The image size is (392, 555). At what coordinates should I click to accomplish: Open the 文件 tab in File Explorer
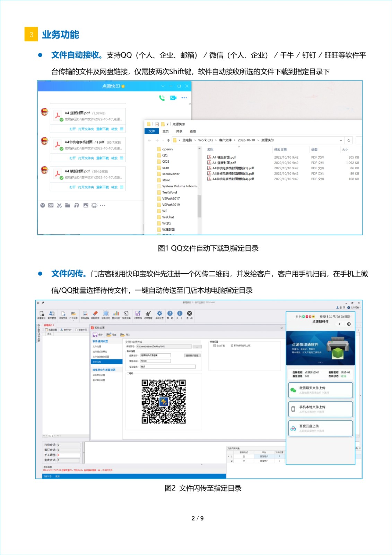pos(151,131)
